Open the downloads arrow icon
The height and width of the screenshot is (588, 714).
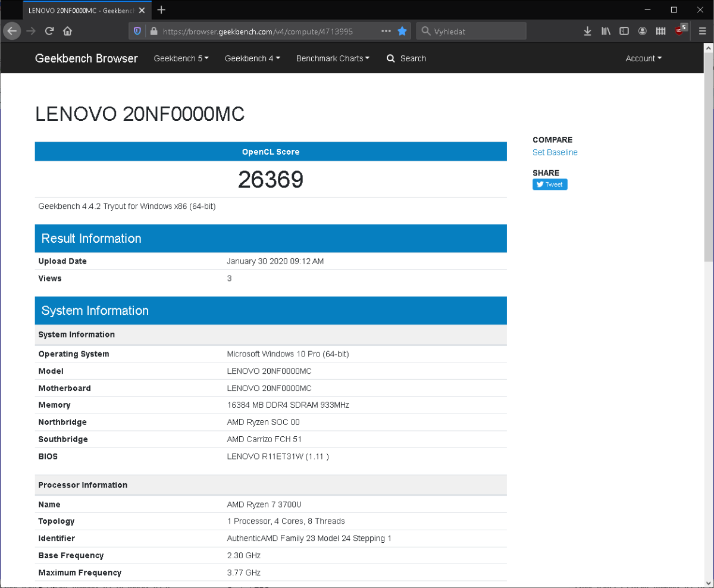587,31
